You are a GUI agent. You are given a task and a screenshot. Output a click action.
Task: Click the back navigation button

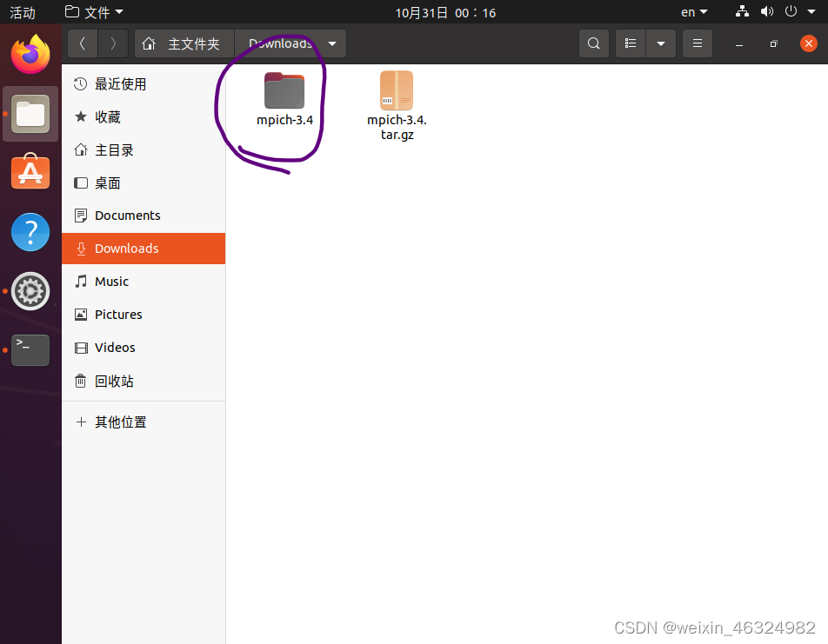pos(82,43)
